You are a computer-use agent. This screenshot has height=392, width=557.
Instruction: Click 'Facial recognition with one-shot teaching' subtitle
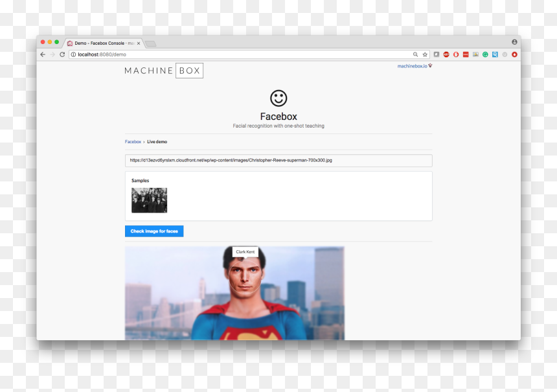278,126
